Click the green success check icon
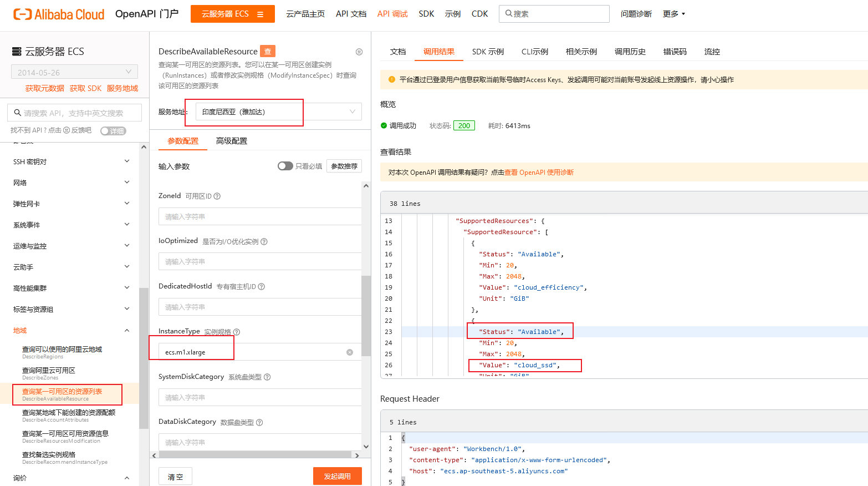 (x=384, y=125)
